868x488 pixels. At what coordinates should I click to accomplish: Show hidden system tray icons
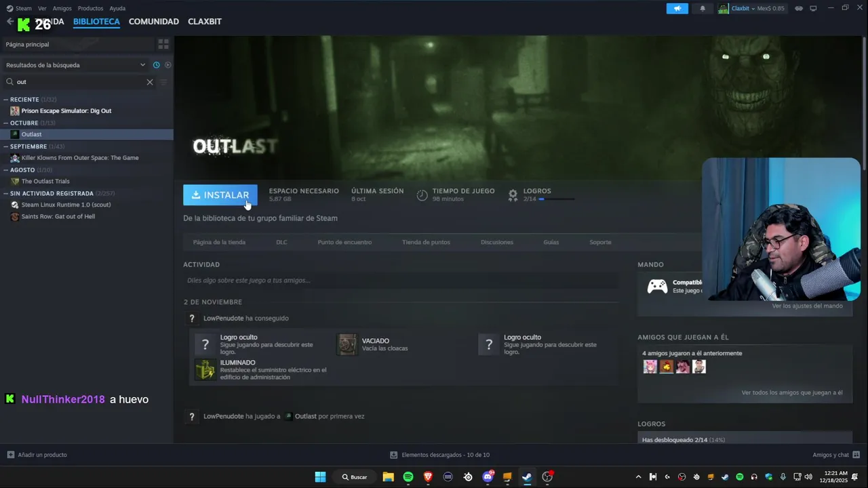click(639, 477)
